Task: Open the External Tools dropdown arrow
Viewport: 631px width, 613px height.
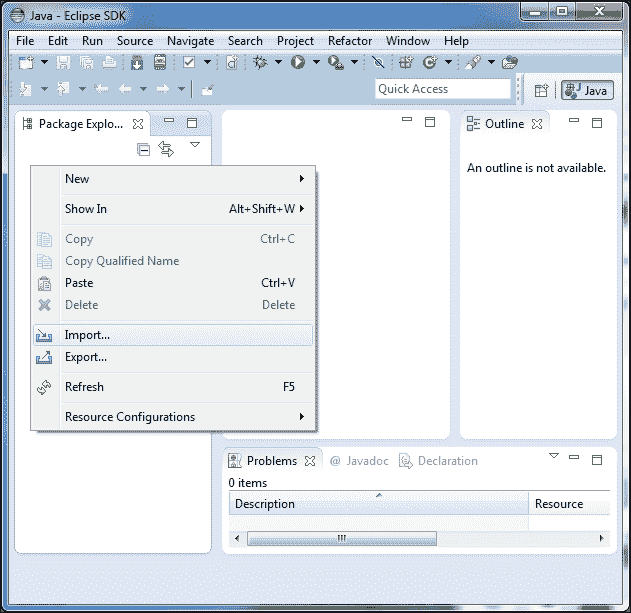Action: [354, 62]
